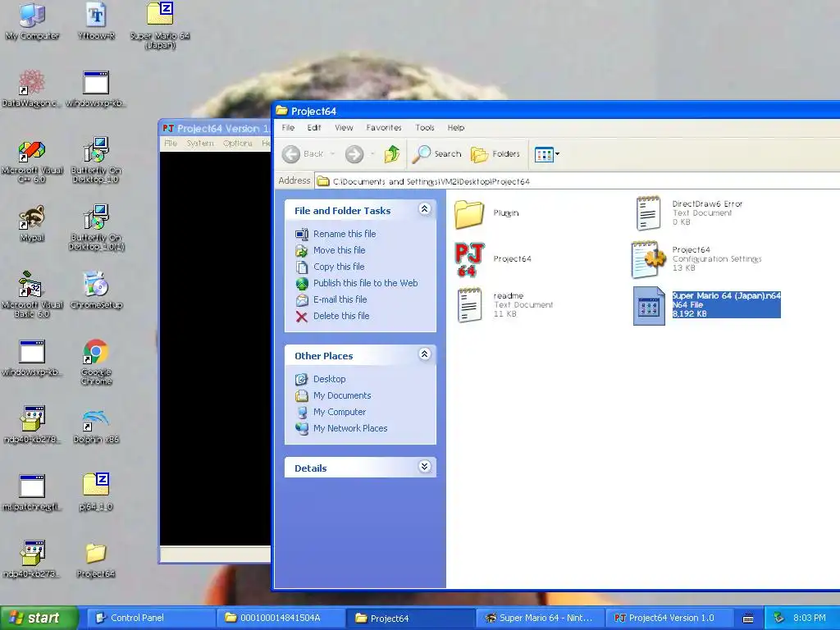Open Search pane in Explorer toolbar

tap(436, 154)
